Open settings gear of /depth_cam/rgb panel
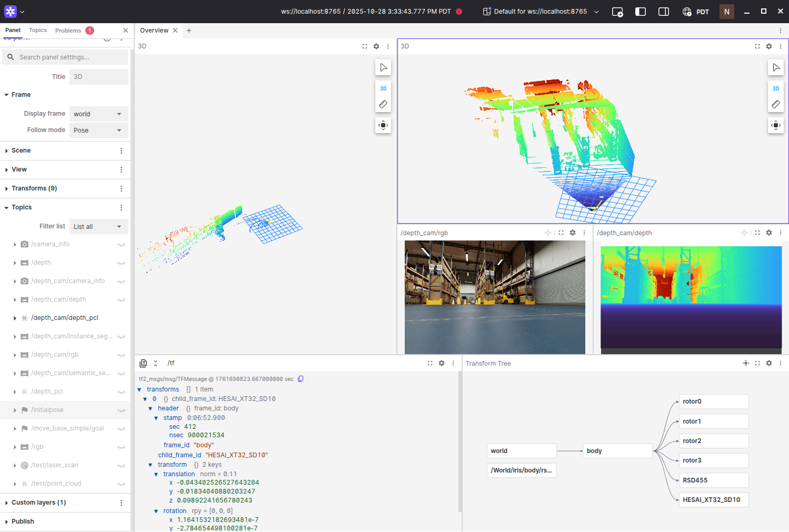 click(x=573, y=233)
